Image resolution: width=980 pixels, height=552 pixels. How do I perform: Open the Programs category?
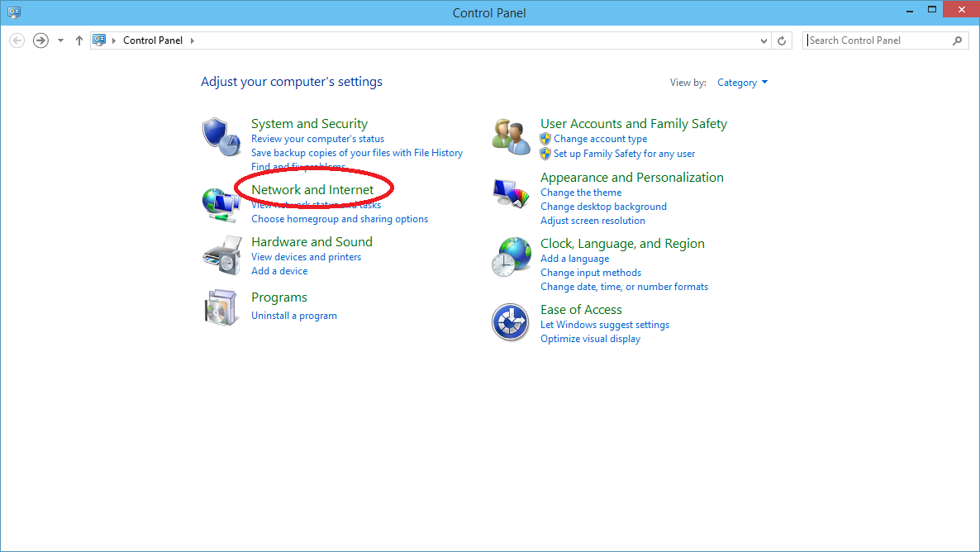[x=279, y=297]
